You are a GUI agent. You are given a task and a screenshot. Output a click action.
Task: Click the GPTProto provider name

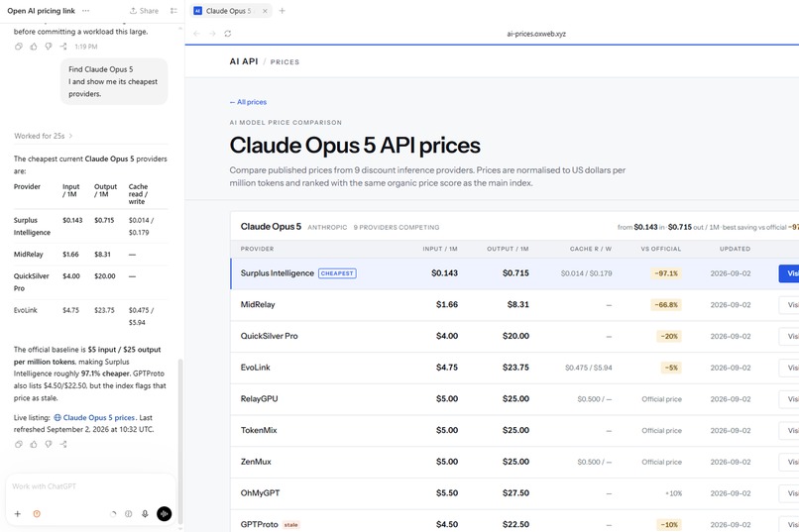pos(260,524)
